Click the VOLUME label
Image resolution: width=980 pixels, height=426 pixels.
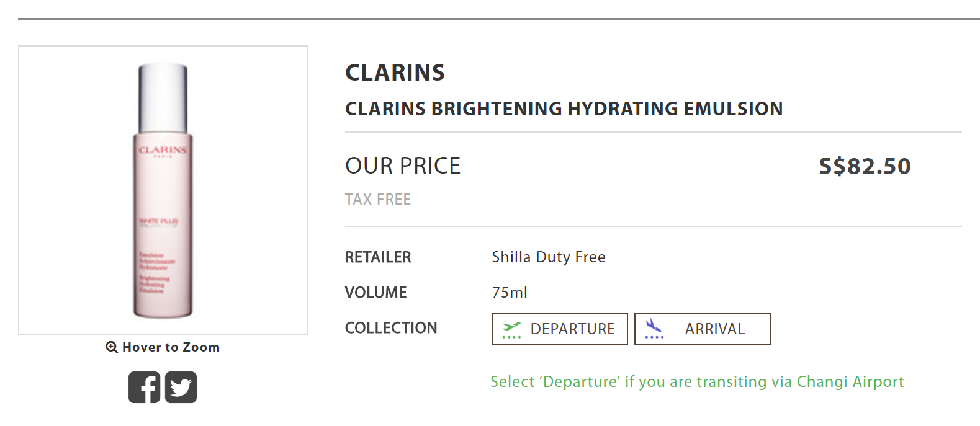point(376,293)
